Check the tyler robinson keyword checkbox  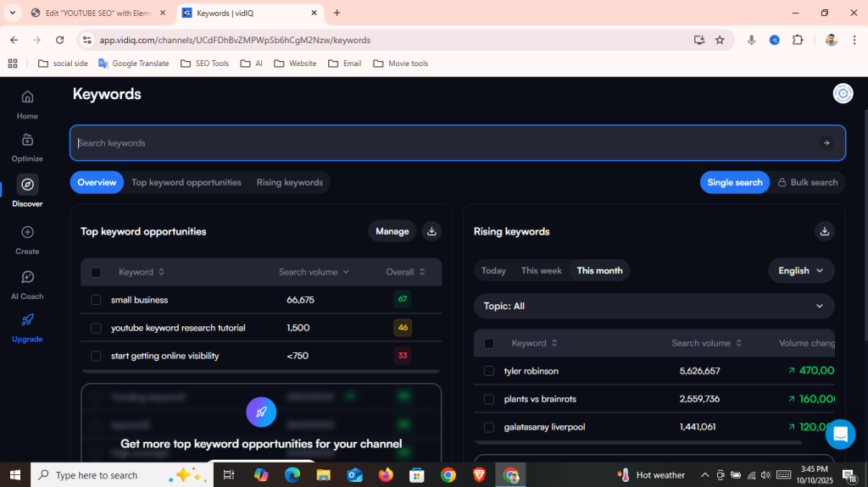489,371
